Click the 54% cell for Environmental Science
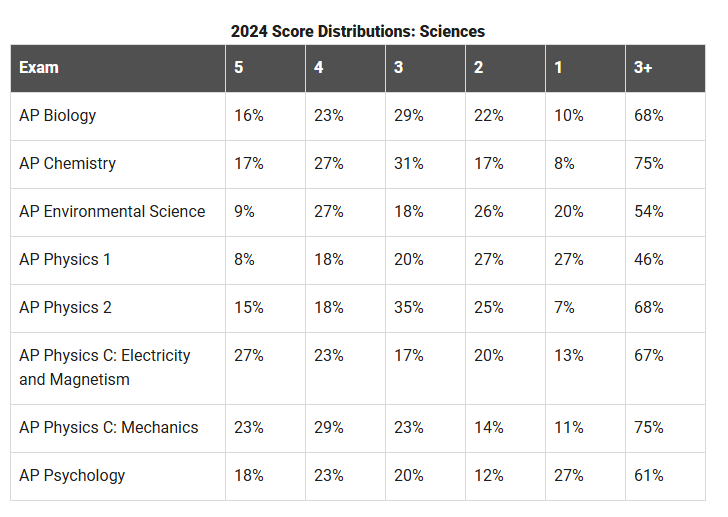This screenshot has height=517, width=728. tap(649, 211)
